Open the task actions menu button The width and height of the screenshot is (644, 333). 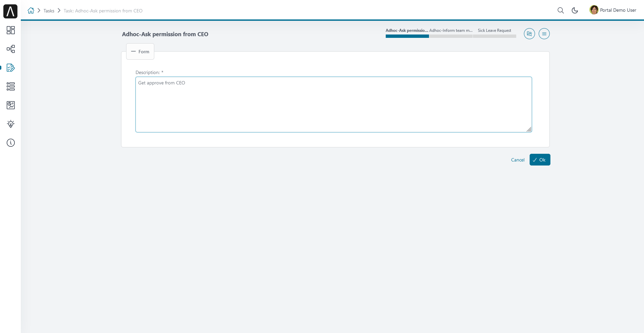coord(544,34)
